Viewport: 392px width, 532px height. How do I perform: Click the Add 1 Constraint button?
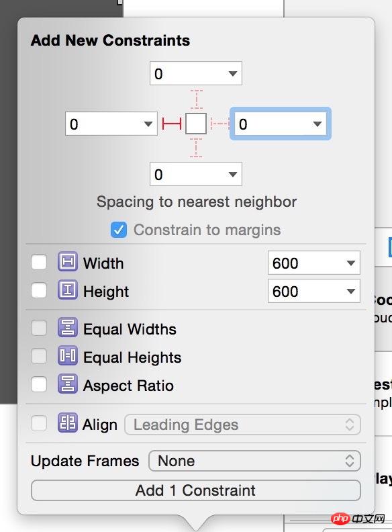click(195, 490)
